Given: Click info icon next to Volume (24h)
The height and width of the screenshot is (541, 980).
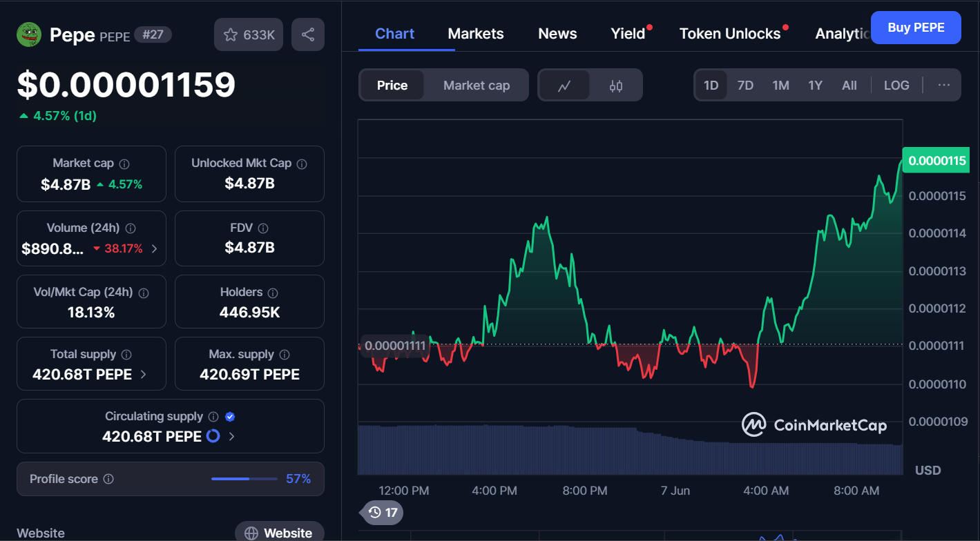Looking at the screenshot, I should tap(131, 228).
